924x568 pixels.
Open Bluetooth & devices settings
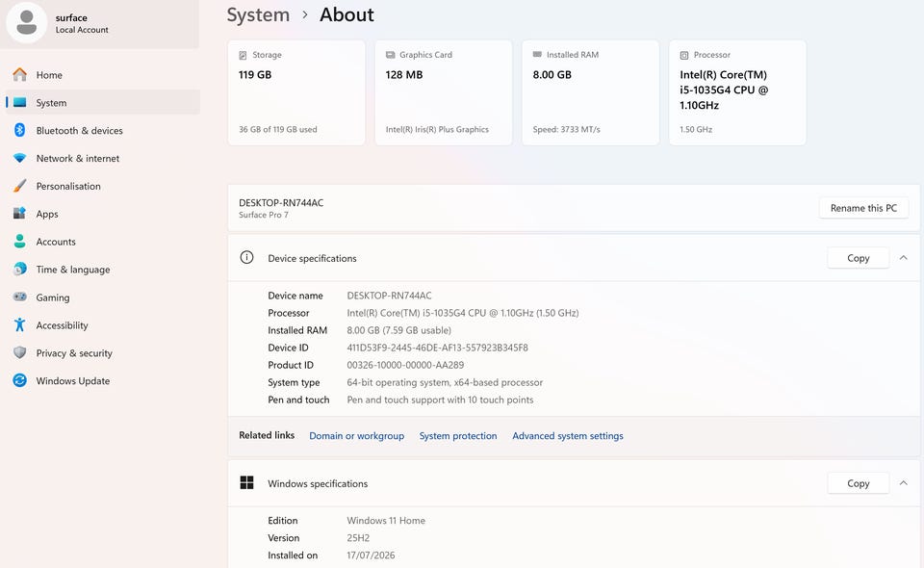(102, 130)
